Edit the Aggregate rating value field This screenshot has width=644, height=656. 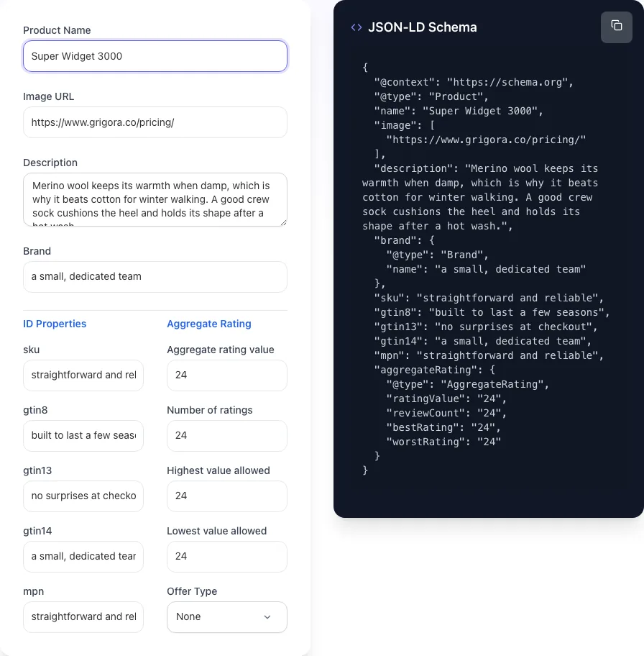(227, 375)
